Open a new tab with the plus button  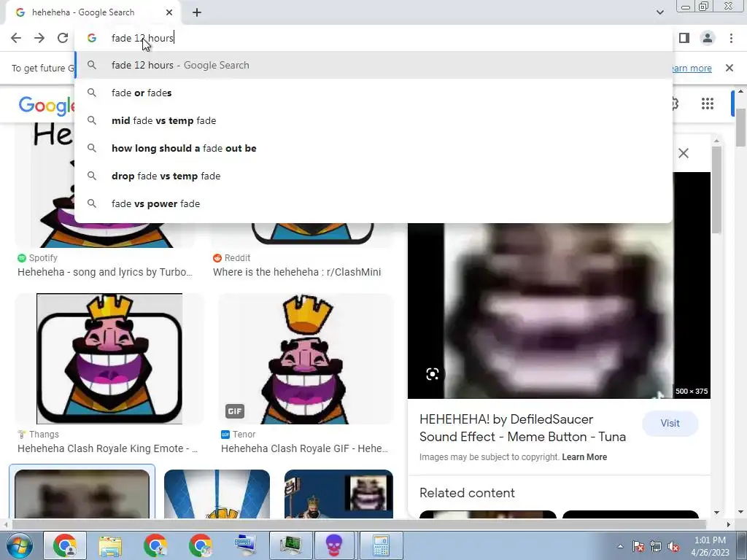click(197, 12)
